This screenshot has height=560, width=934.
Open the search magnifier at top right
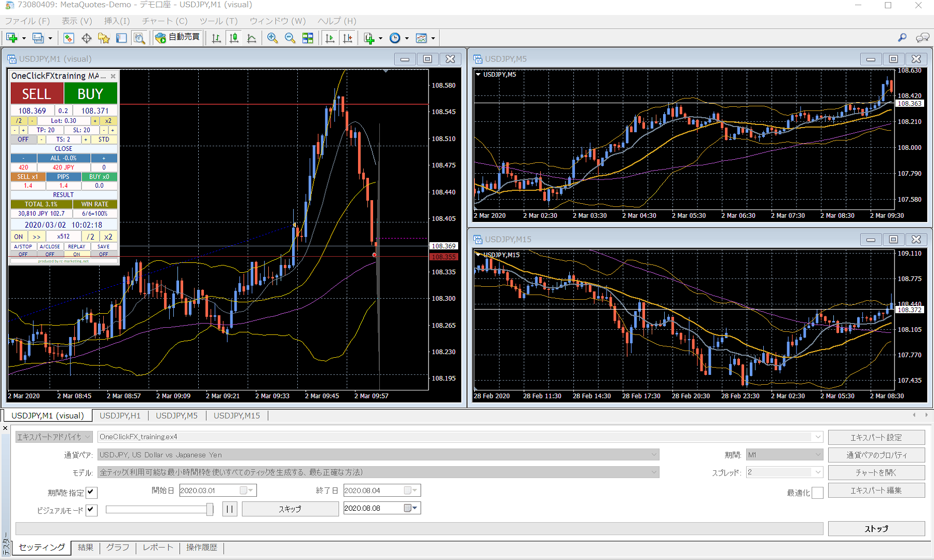coord(902,38)
